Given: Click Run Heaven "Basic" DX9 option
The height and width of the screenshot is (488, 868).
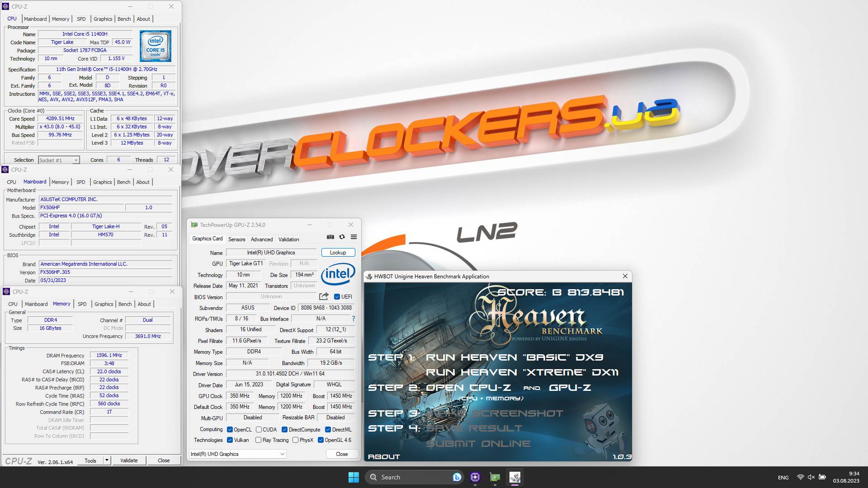Looking at the screenshot, I should [514, 357].
